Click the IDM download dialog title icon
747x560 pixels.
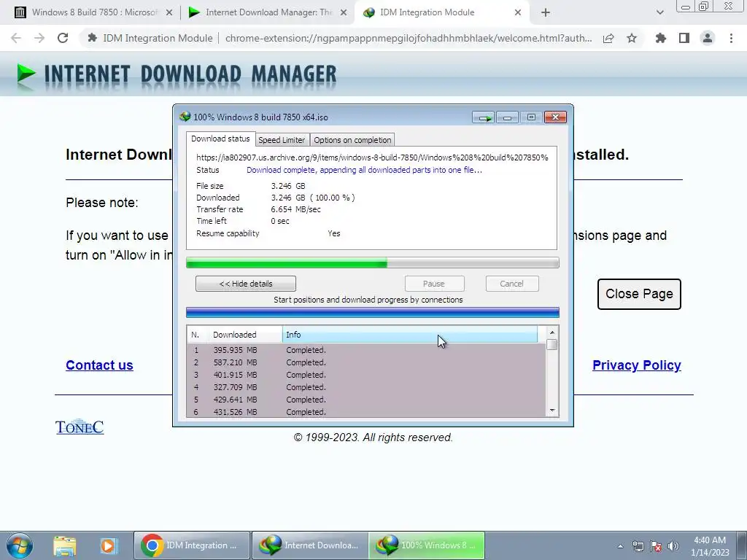point(185,117)
